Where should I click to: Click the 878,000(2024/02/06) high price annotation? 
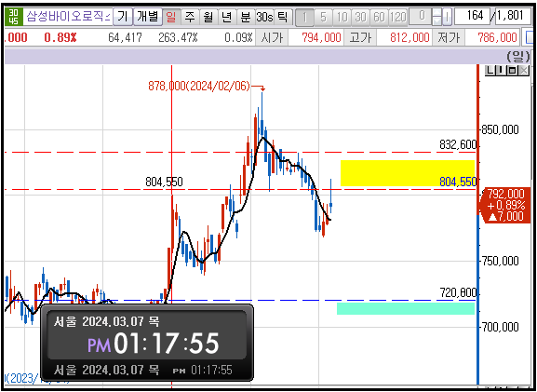tap(199, 86)
